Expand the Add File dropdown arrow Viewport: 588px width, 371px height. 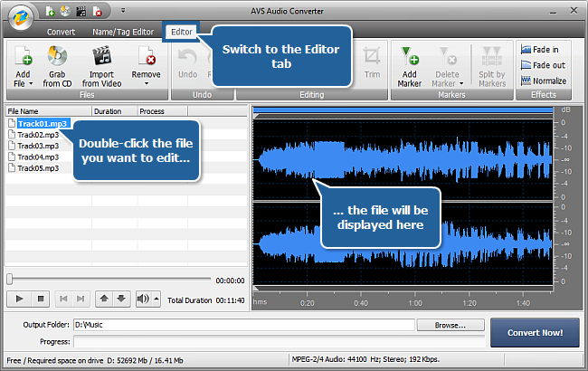[x=31, y=83]
